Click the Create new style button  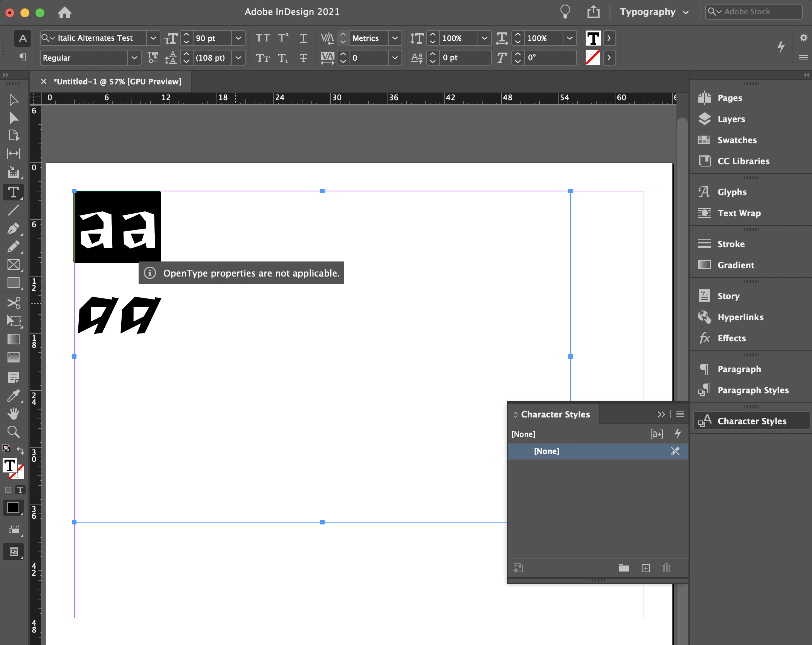tap(646, 568)
